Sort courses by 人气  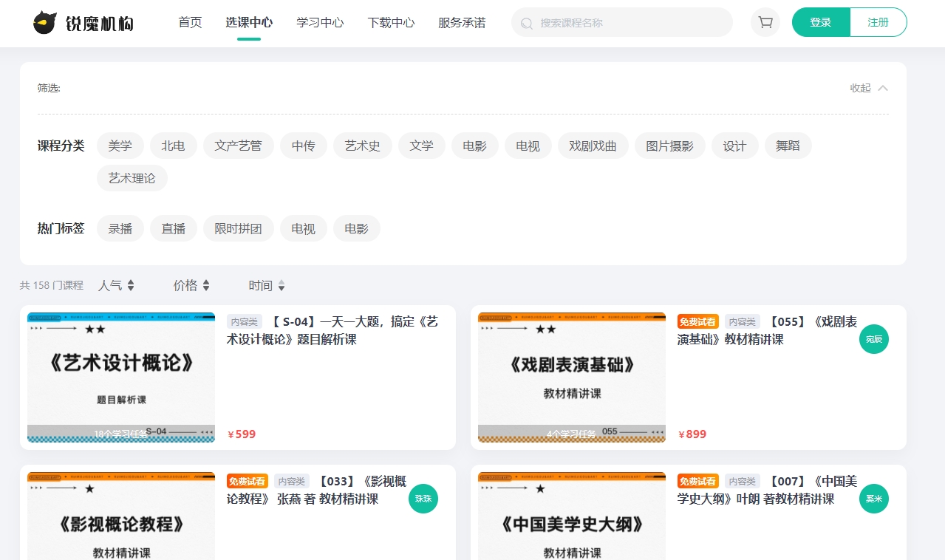[x=116, y=285]
